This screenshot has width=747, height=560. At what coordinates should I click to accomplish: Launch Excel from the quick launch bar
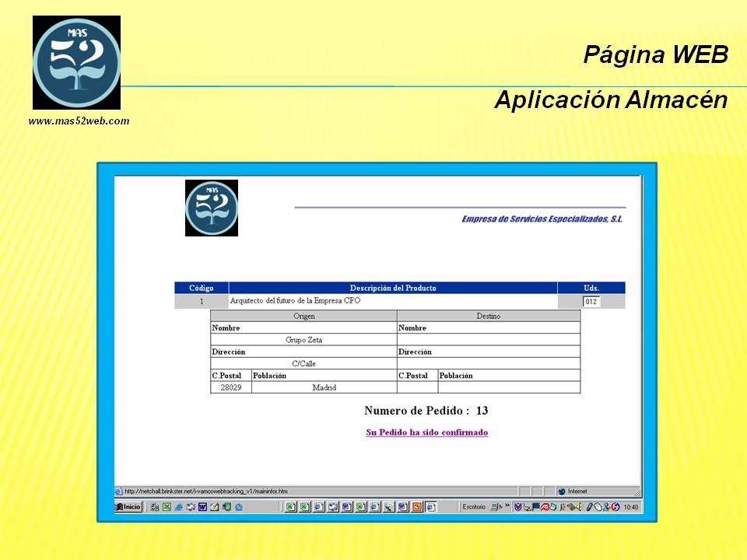point(167,507)
